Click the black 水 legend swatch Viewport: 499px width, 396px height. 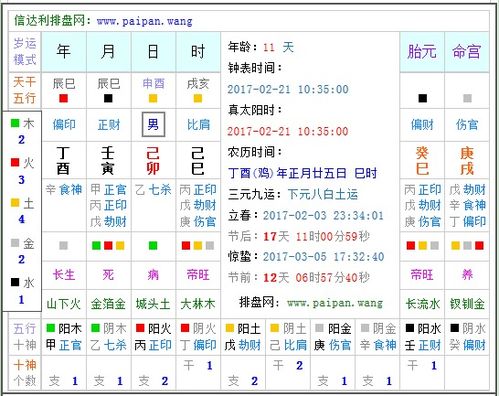[x=15, y=282]
